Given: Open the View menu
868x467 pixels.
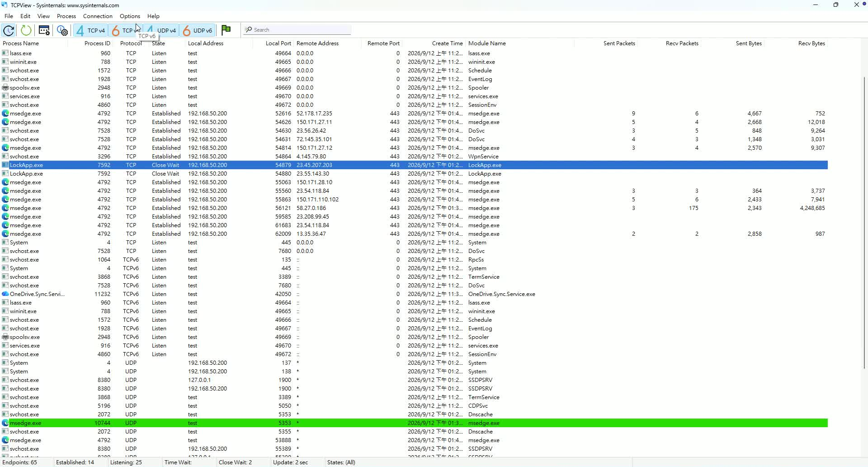Looking at the screenshot, I should (x=43, y=16).
